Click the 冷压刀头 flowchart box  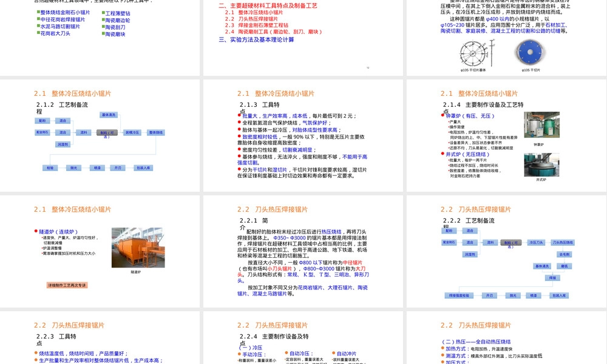click(x=535, y=243)
